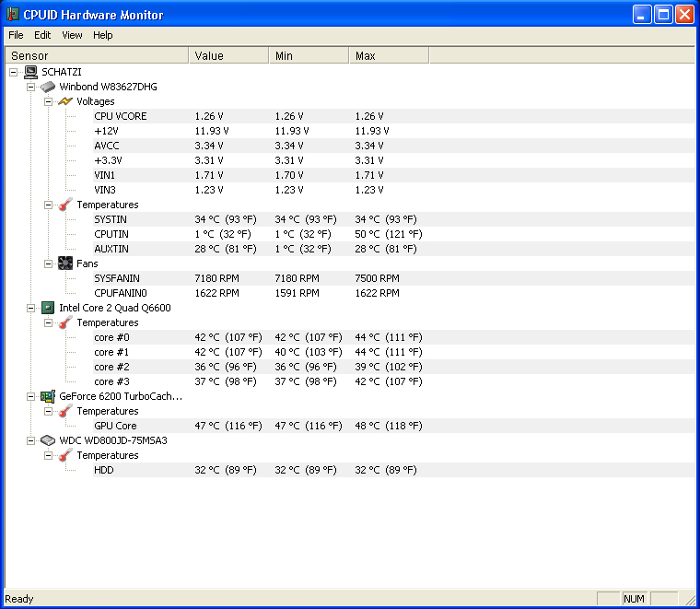Select the CPU VCORE row
The width and height of the screenshot is (700, 609).
point(394,116)
